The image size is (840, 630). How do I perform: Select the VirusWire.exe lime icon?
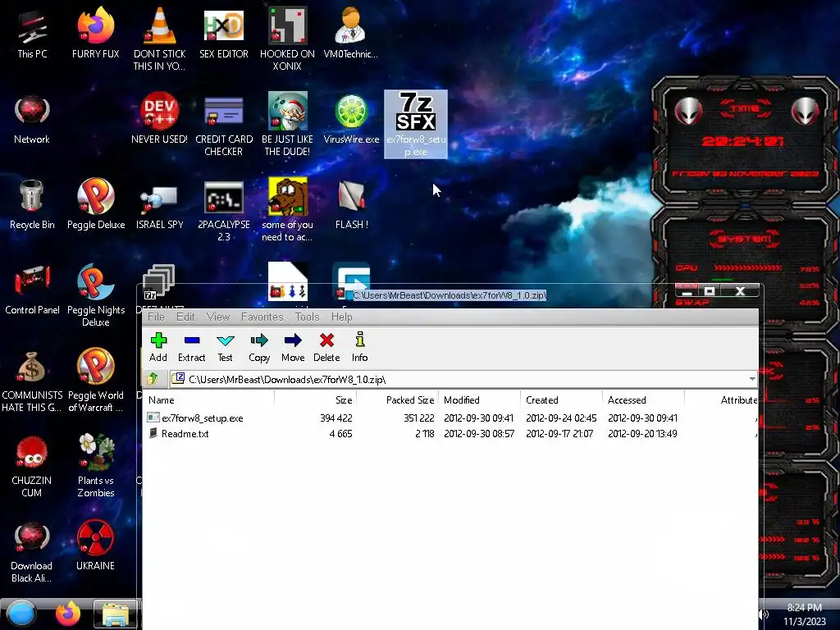coord(351,119)
